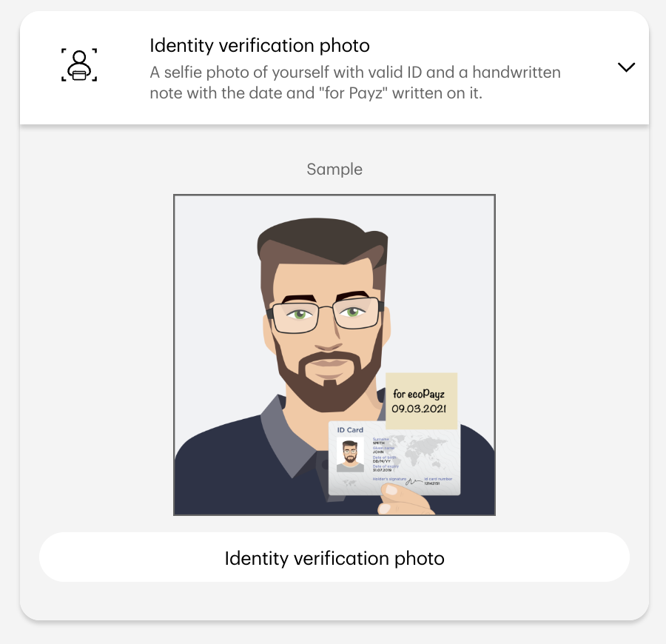Click the 09.03.2021 date on the note

click(x=419, y=409)
